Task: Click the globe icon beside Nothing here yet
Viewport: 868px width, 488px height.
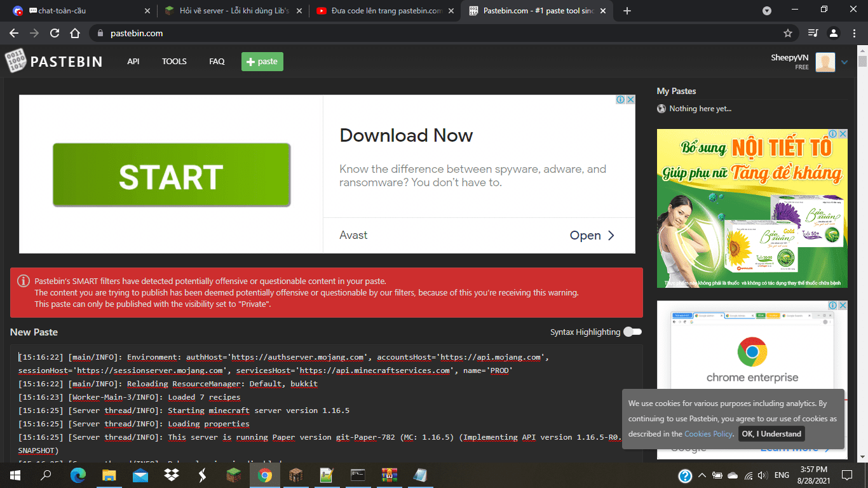Action: (x=661, y=109)
